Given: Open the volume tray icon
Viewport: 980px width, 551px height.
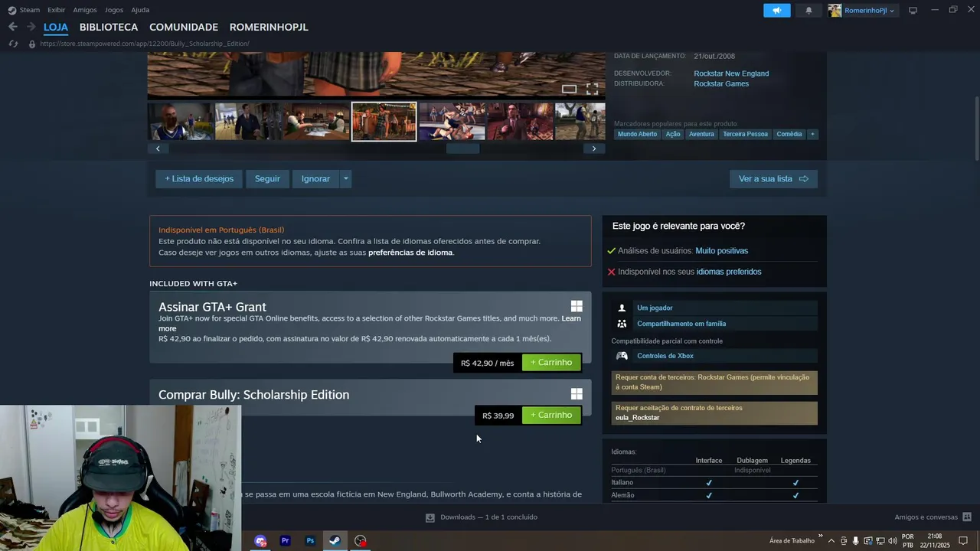Looking at the screenshot, I should coord(893,540).
